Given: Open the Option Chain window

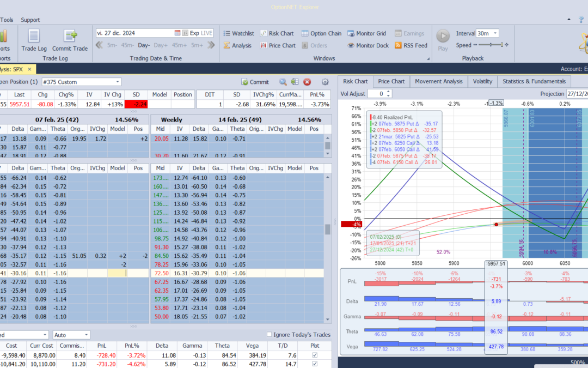Looking at the screenshot, I should [321, 33].
